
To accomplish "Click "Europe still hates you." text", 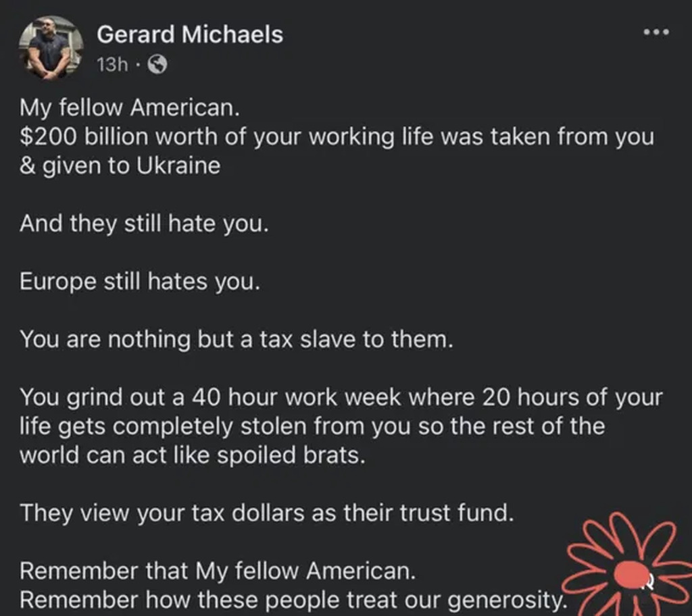I will [140, 282].
